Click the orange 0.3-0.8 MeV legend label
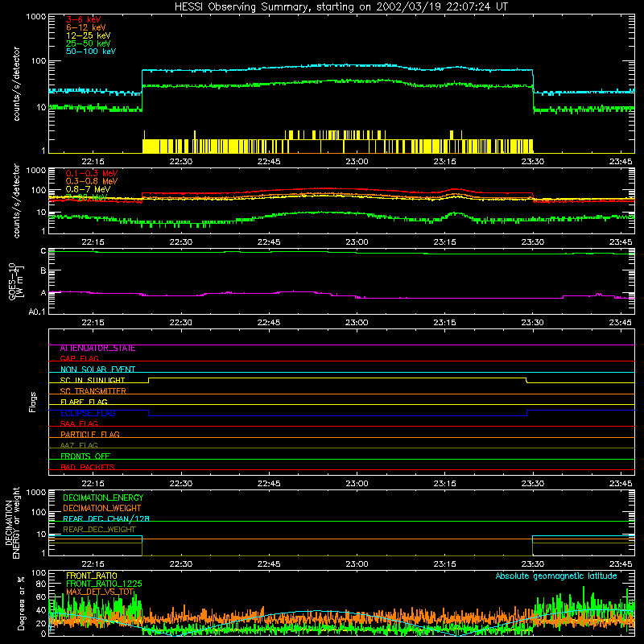Image resolution: width=644 pixels, height=644 pixels. point(92,181)
